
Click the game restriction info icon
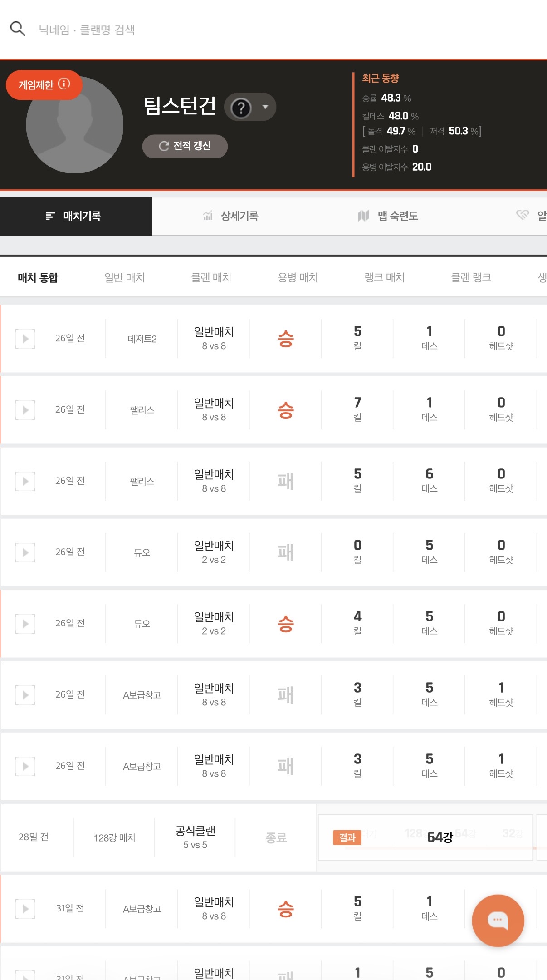(64, 84)
